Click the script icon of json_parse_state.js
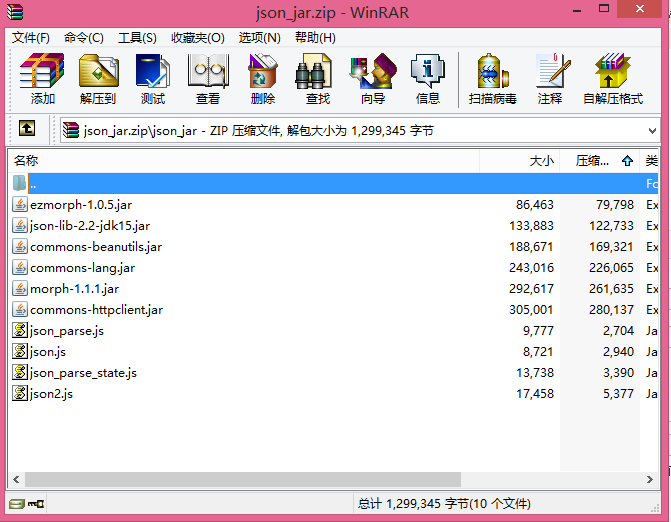671x522 pixels. click(x=20, y=372)
